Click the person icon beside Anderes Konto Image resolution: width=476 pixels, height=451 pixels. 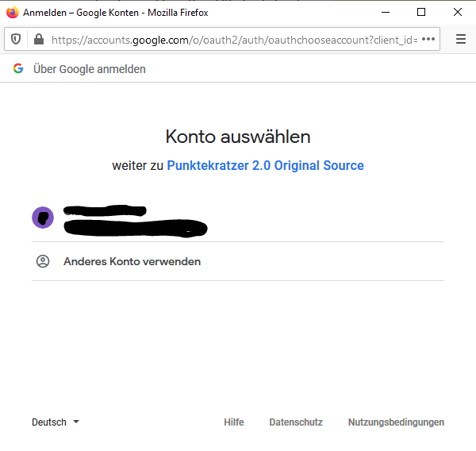coord(43,261)
